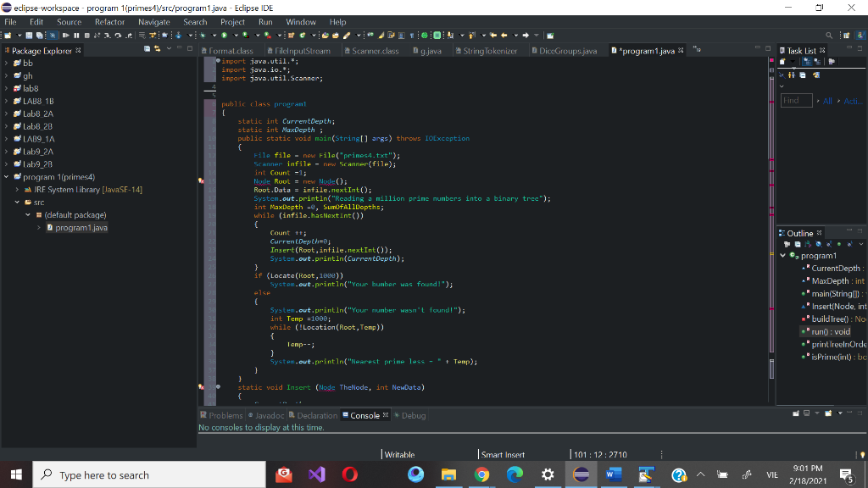Open Eclipse IDE from Windows taskbar
Viewport: 868px width, 488px height.
(x=581, y=475)
